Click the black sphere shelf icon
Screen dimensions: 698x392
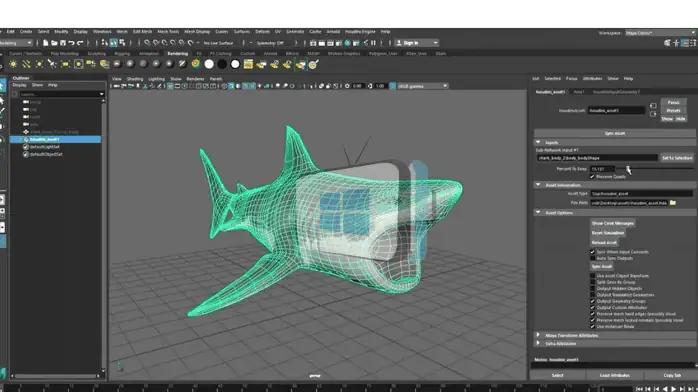(x=222, y=64)
